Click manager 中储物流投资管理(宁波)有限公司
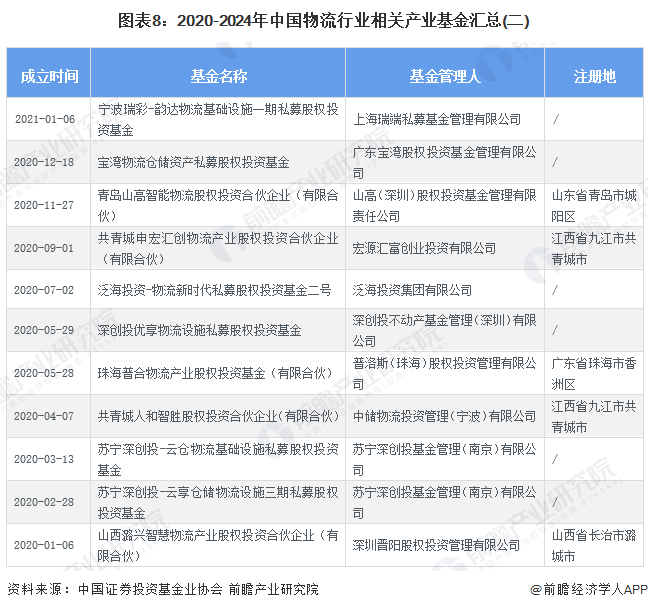This screenshot has height=610, width=648. click(x=444, y=416)
